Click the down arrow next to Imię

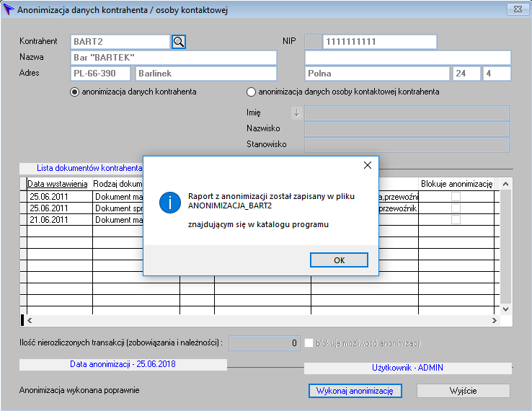pos(296,112)
